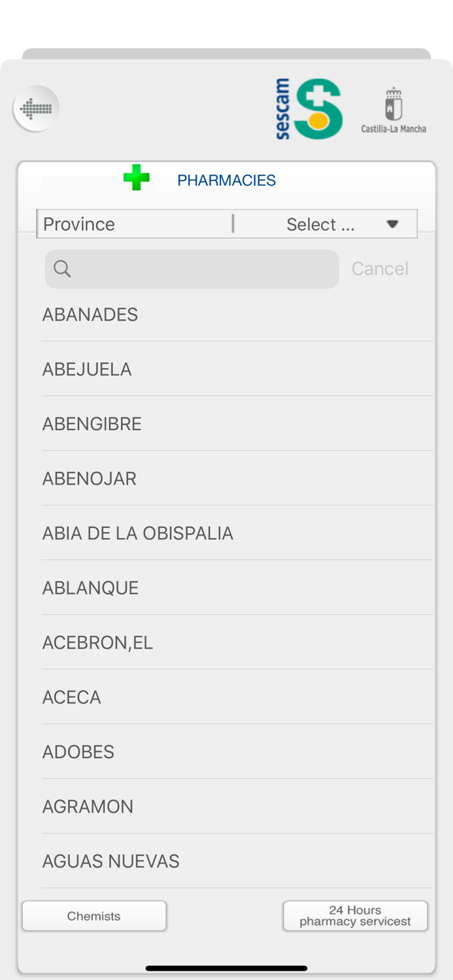The width and height of the screenshot is (453, 980).
Task: Click the PHARMACIES header title
Action: pos(226,180)
